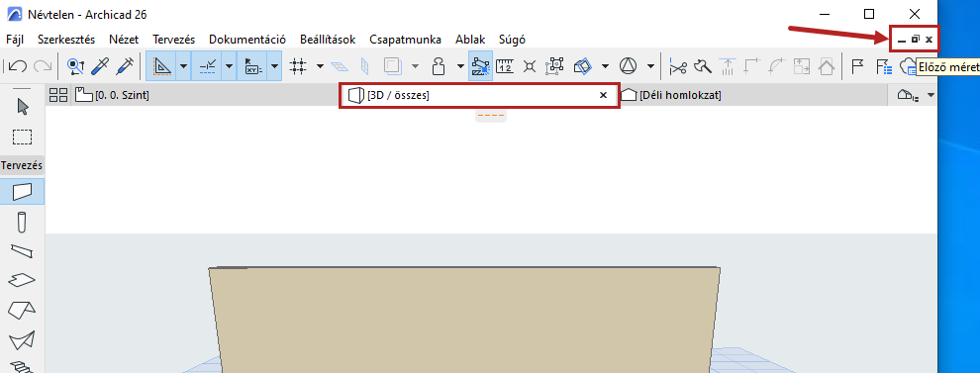Select the Marquee tool in the toolbox

coord(23,137)
